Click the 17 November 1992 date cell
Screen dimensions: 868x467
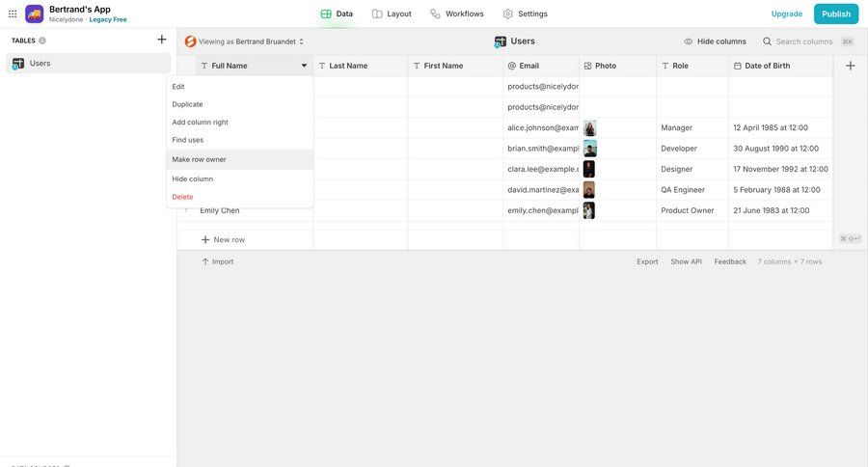[x=780, y=170]
